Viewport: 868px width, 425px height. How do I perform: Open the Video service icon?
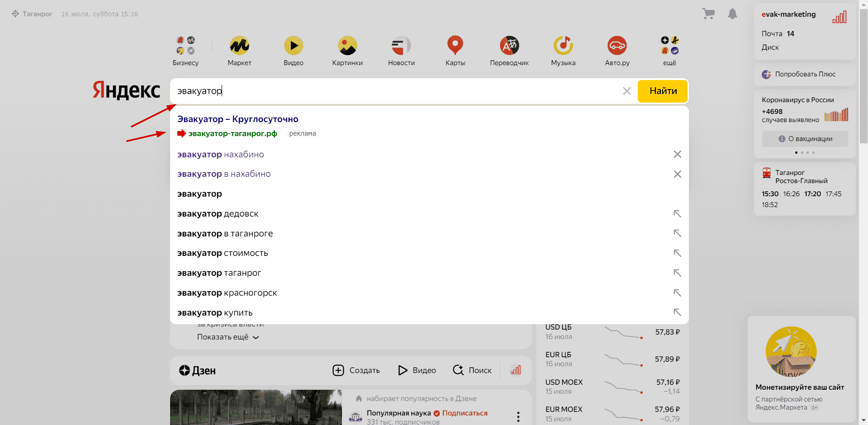[x=294, y=46]
